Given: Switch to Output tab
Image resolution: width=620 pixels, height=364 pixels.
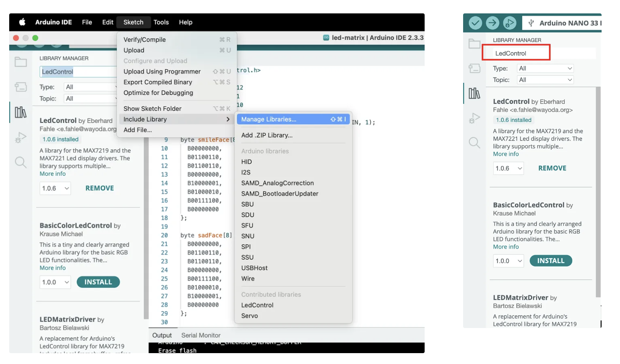Looking at the screenshot, I should tap(162, 336).
